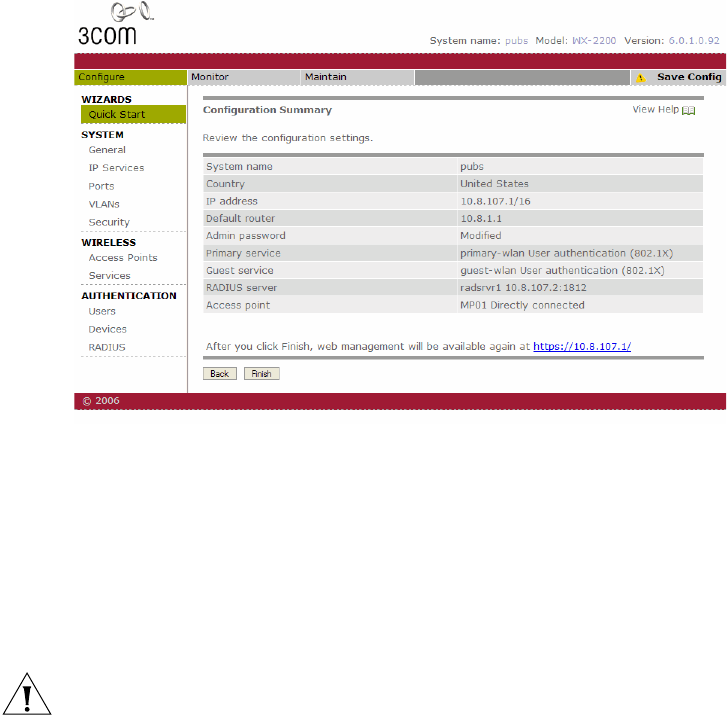727x716 pixels.
Task: Click the United States country value
Action: (x=494, y=184)
